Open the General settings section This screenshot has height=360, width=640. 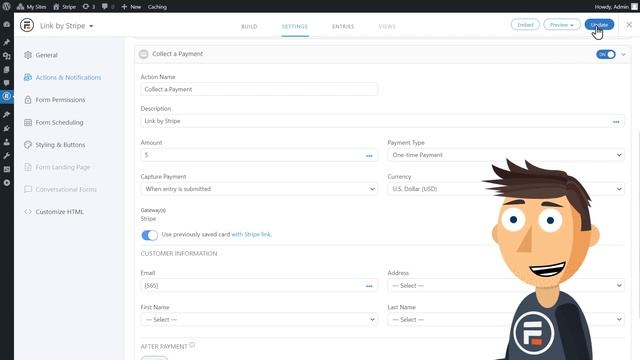[41, 55]
